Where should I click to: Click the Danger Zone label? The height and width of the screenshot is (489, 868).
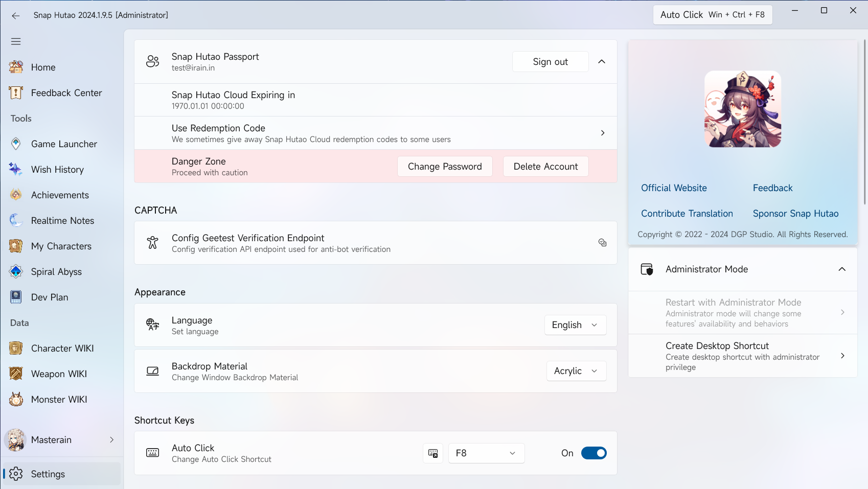[x=199, y=161]
